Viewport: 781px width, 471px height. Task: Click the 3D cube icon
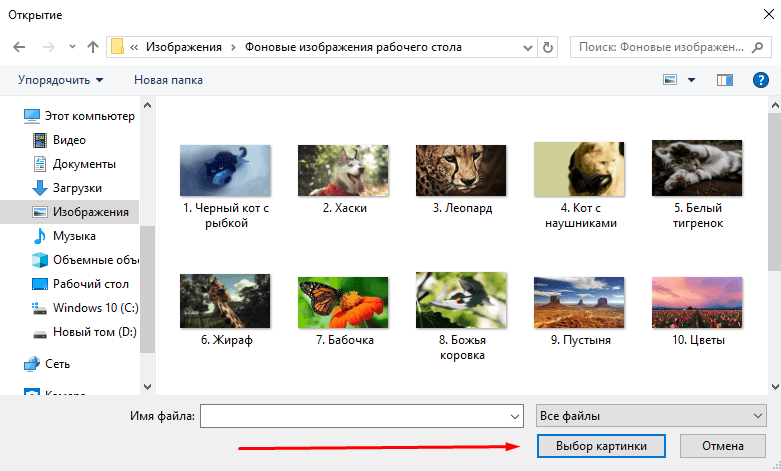pyautogui.click(x=40, y=260)
